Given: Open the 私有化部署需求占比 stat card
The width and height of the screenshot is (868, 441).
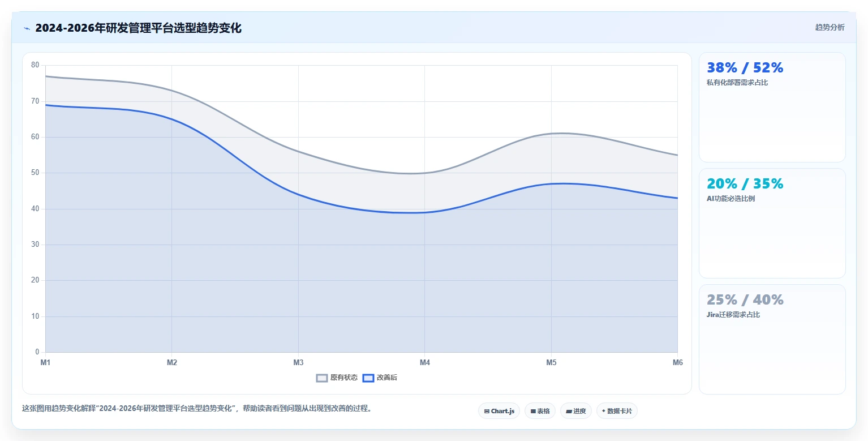Looking at the screenshot, I should click(x=772, y=108).
